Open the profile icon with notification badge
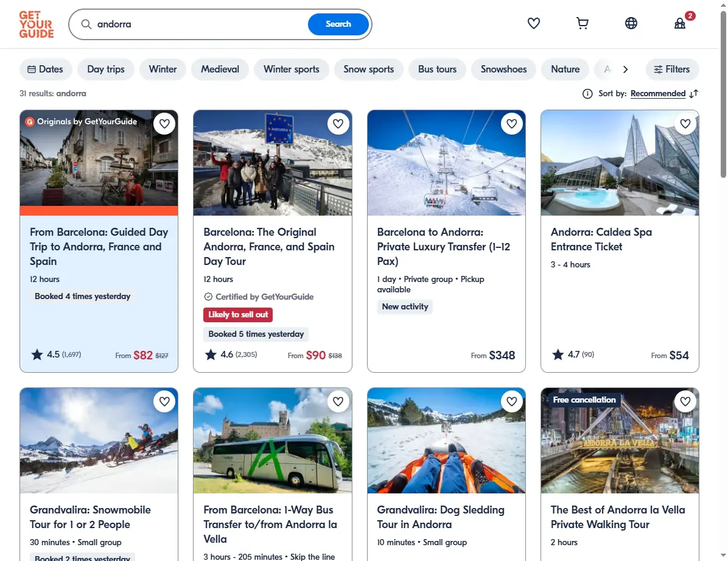The height and width of the screenshot is (561, 728). pos(680,23)
